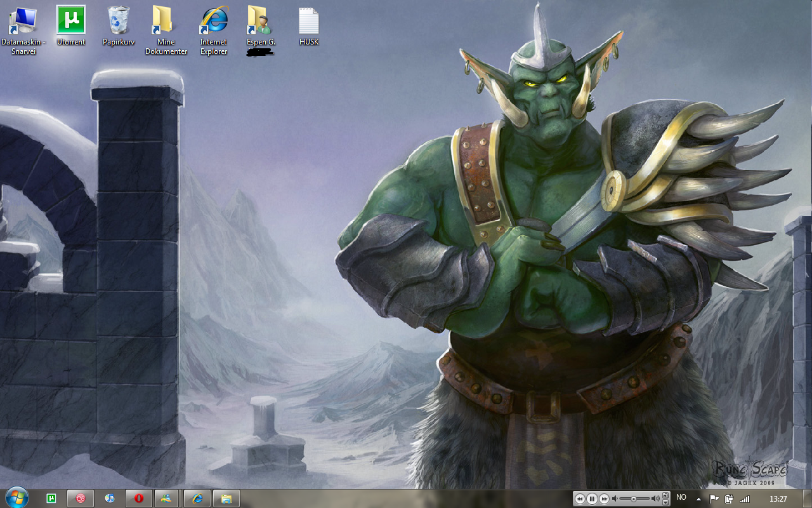Screen dimensions: 812x508
Task: Select the HUSK text file icon
Action: tap(309, 25)
